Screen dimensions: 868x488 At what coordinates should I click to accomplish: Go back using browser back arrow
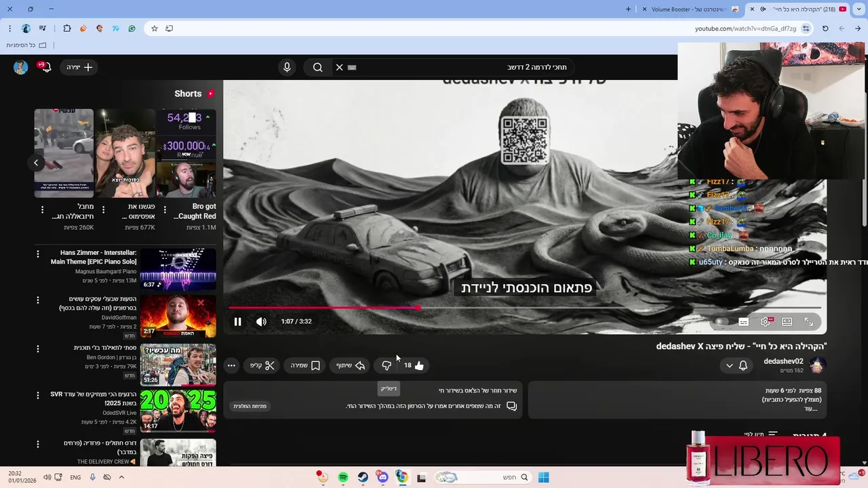click(x=858, y=28)
